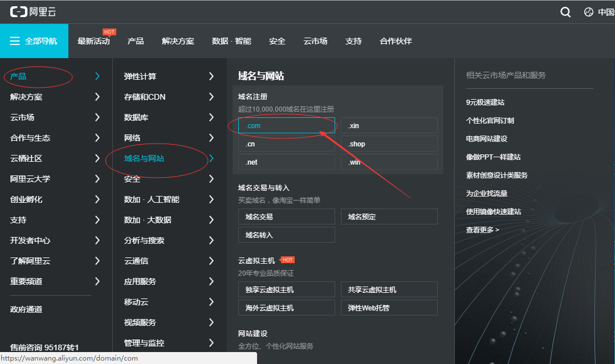Select the .shop domain option
This screenshot has width=615, height=364.
pyautogui.click(x=389, y=144)
